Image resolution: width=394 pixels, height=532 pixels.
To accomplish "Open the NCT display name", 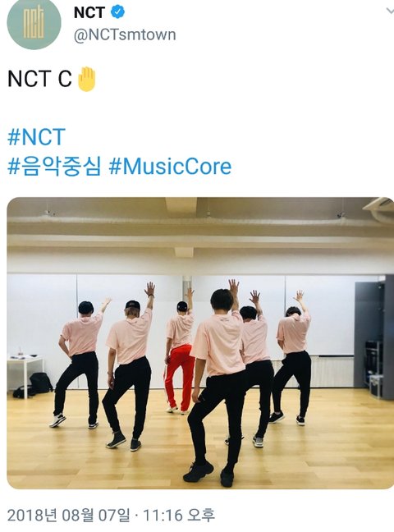I will [x=89, y=12].
